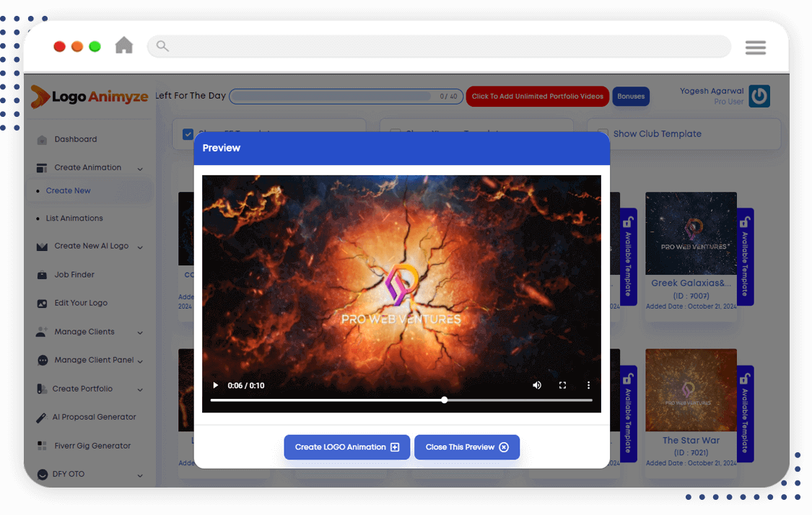The height and width of the screenshot is (515, 812).
Task: Open the hamburger menu icon
Action: click(x=755, y=48)
